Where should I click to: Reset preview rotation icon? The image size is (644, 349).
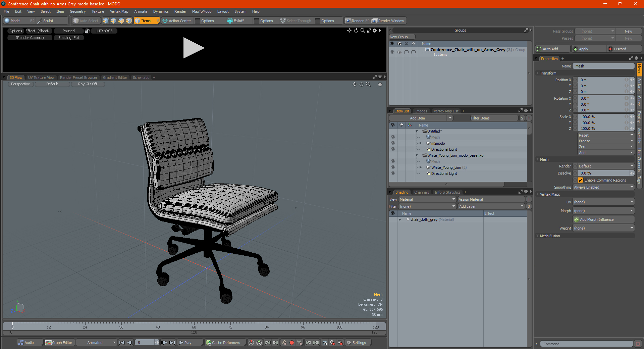click(x=356, y=31)
